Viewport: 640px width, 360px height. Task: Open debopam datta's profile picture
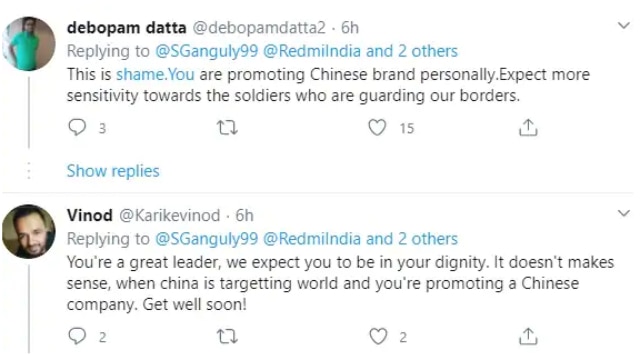(29, 44)
